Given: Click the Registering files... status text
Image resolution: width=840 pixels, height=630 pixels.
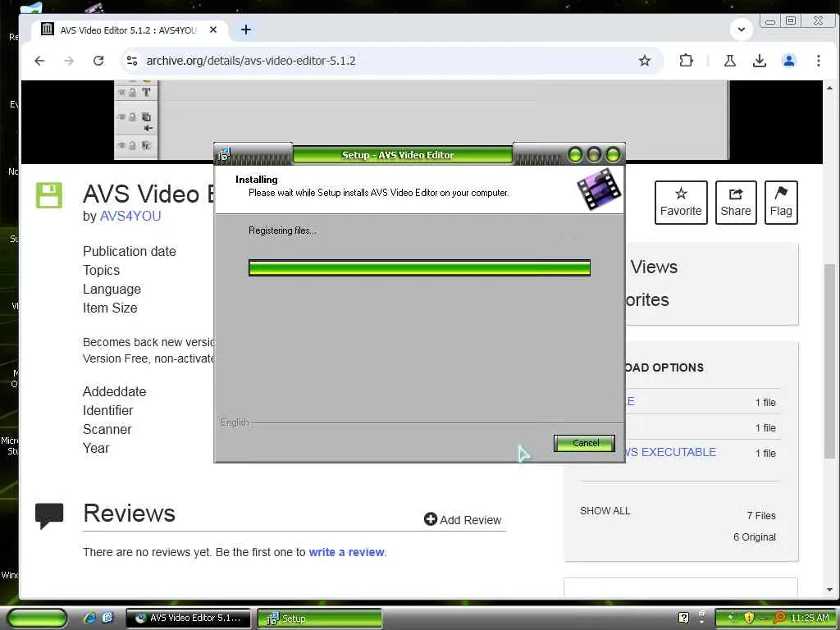Looking at the screenshot, I should pyautogui.click(x=282, y=231).
